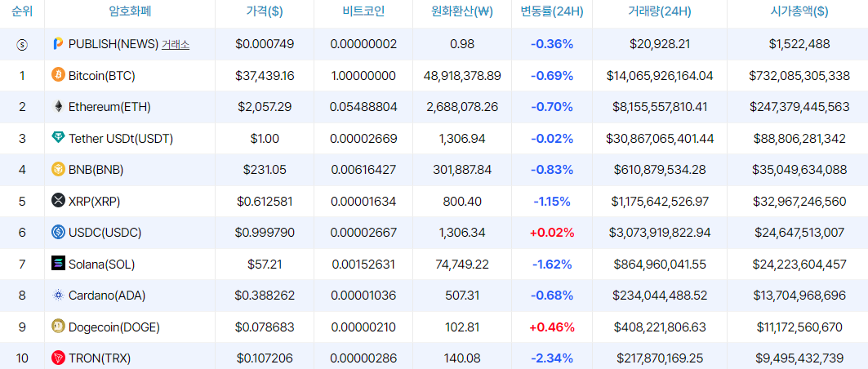Open Tether USDt(USDT) details
The height and width of the screenshot is (369, 868).
[x=121, y=138]
